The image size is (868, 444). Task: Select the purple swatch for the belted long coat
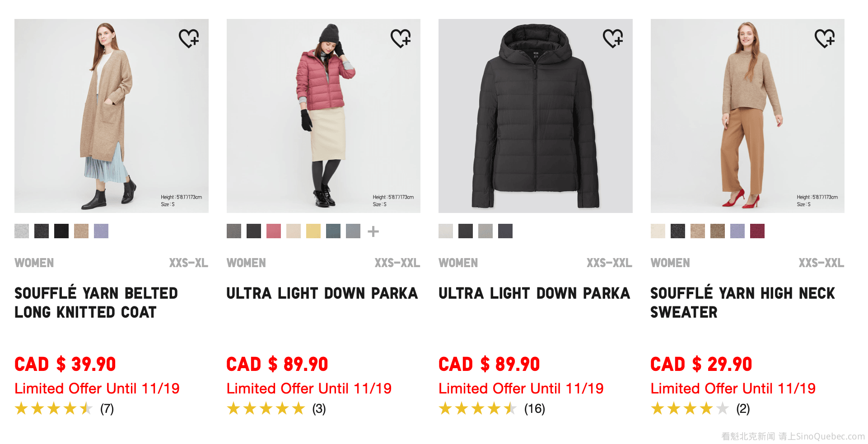click(x=101, y=231)
